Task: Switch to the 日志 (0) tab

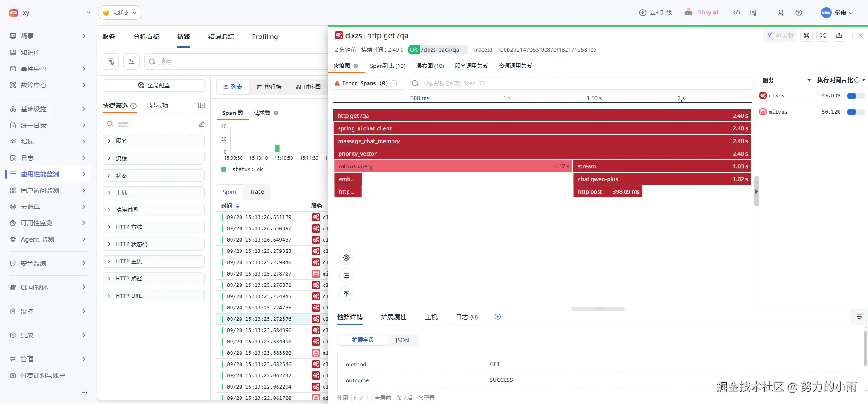Action: click(467, 317)
